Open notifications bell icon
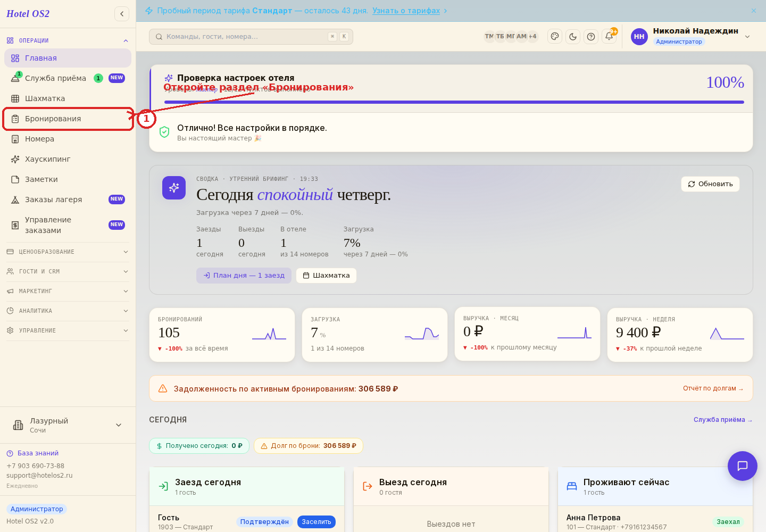Image resolution: width=766 pixels, height=532 pixels. [x=609, y=36]
